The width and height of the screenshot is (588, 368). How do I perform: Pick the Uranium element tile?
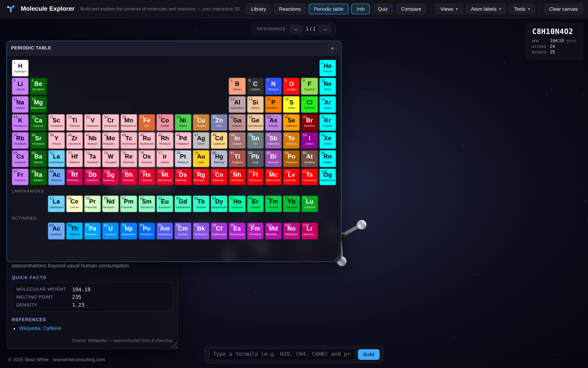(111, 231)
